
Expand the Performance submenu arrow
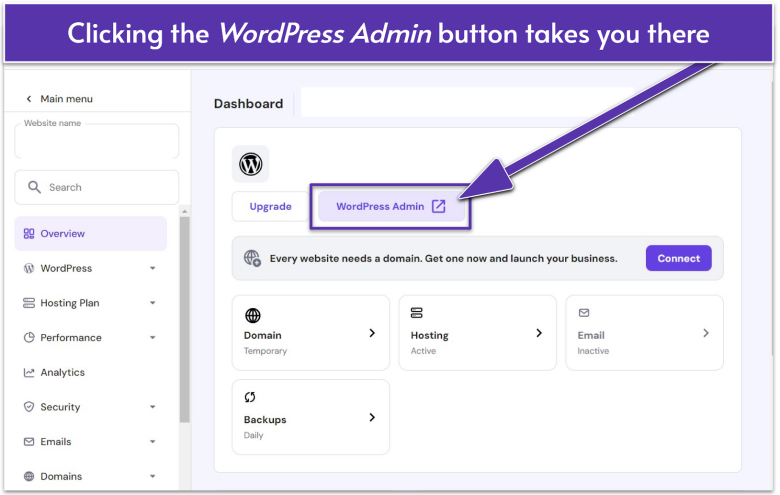(153, 338)
